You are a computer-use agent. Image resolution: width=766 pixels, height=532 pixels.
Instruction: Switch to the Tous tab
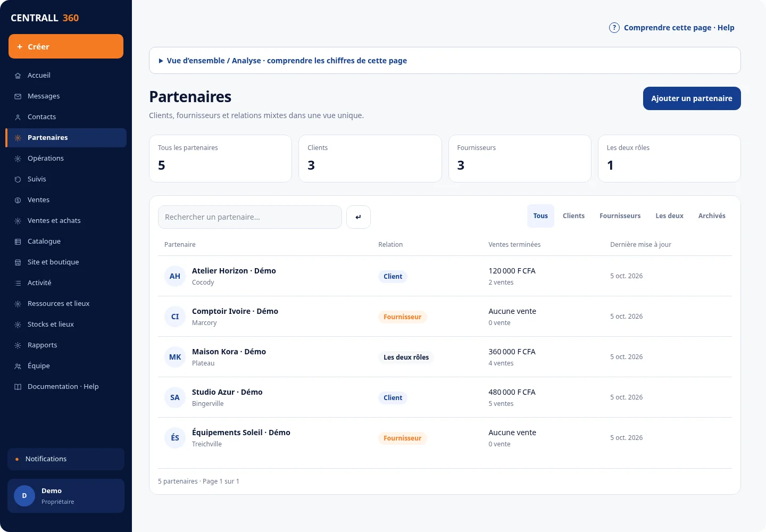pos(540,216)
